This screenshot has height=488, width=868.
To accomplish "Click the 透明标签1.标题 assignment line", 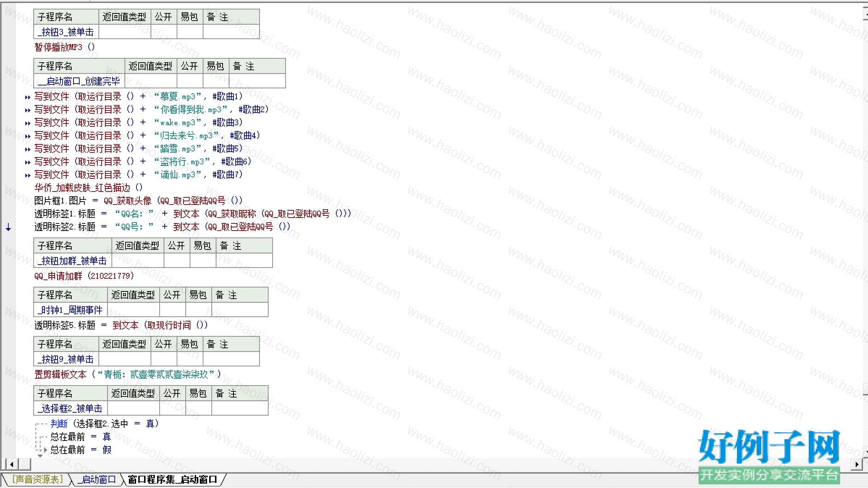I will click(193, 214).
